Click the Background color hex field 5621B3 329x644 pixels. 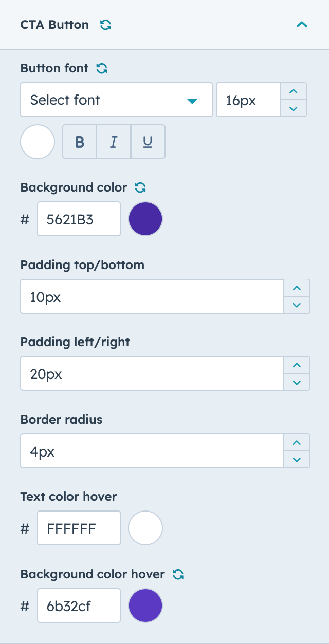(x=79, y=219)
